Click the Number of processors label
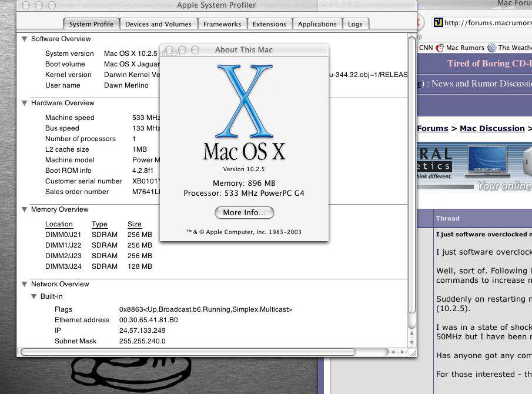532x394 pixels. click(81, 139)
